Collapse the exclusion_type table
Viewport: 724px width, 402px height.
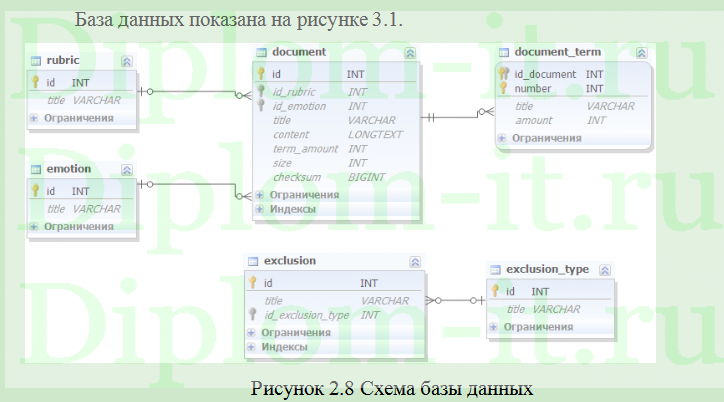tap(605, 270)
